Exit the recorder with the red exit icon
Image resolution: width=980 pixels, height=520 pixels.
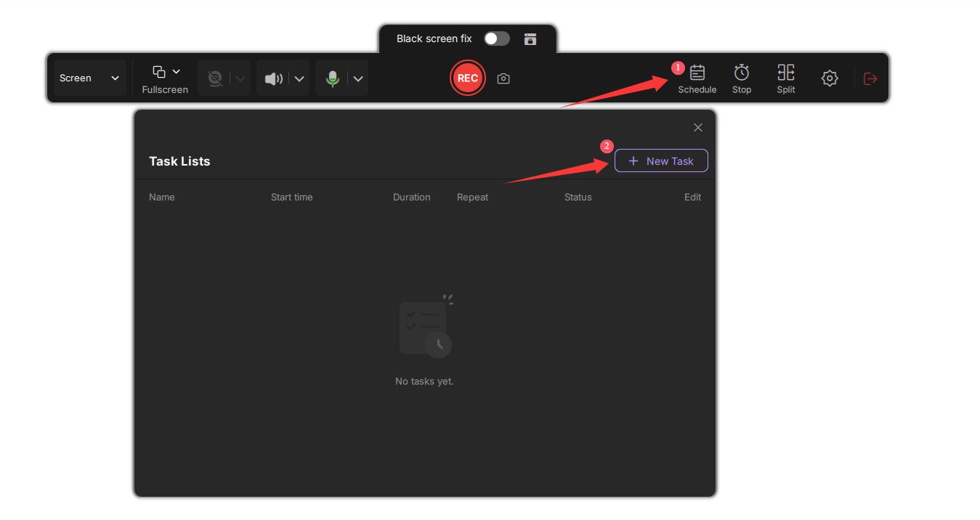[x=870, y=78]
